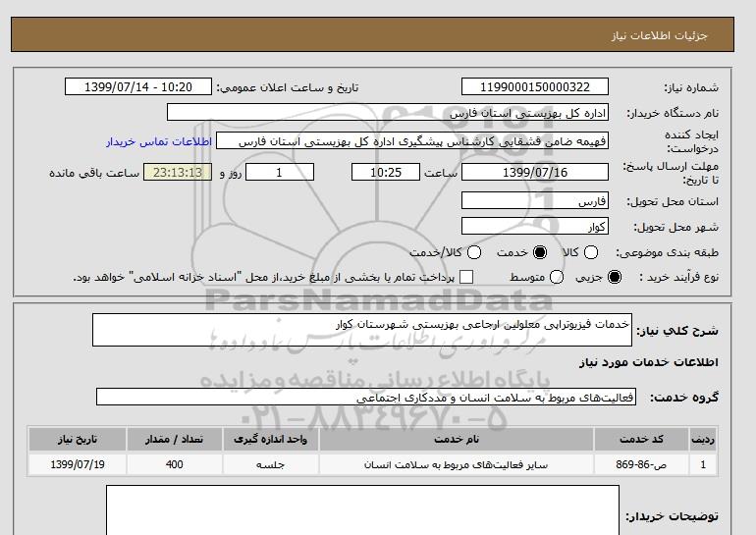Click the شماره نیاز number field

(x=535, y=87)
